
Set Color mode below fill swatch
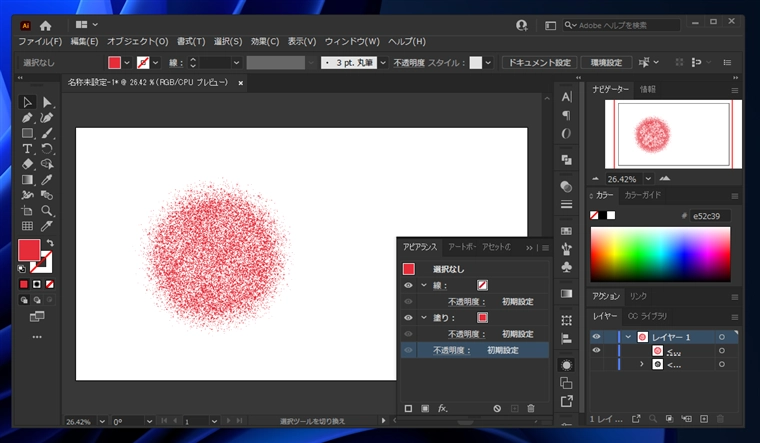click(x=24, y=284)
